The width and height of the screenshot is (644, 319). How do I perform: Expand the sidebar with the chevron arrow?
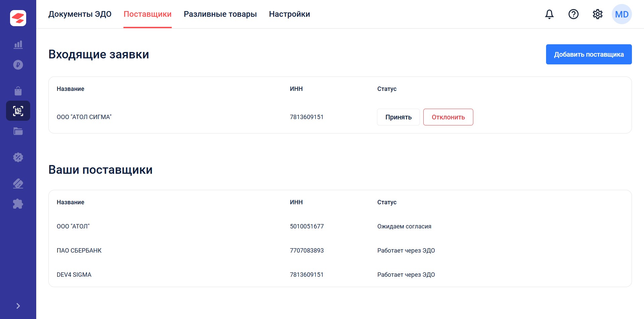coord(18,306)
